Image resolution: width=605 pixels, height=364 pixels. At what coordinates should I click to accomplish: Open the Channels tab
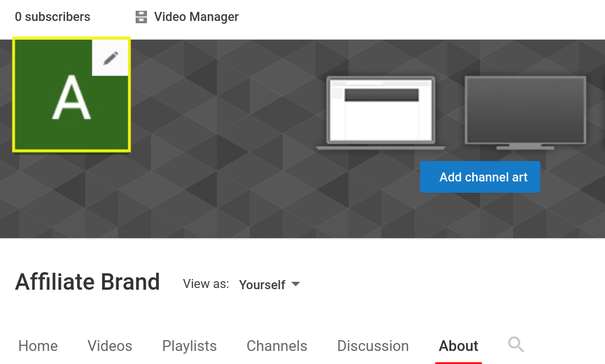[x=276, y=345]
